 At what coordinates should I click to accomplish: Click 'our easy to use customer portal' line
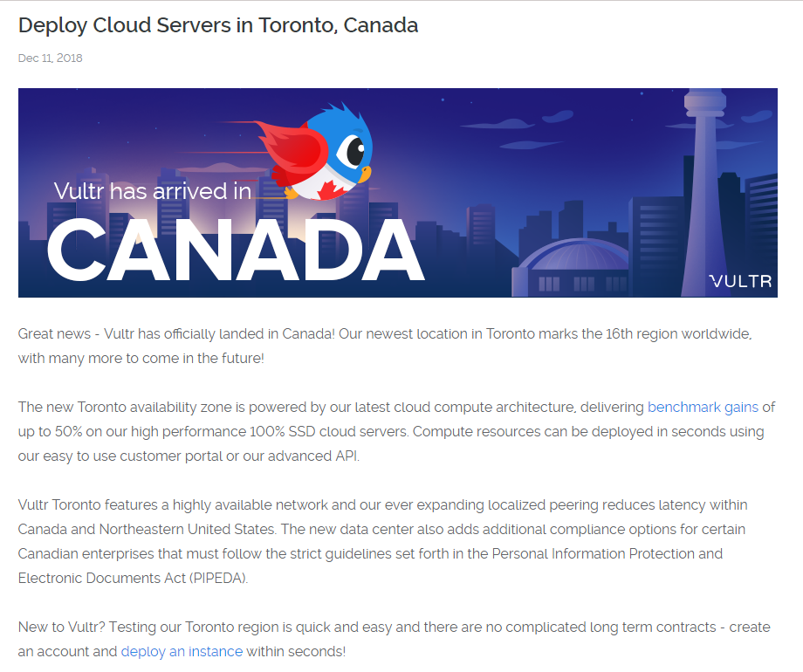coord(189,456)
